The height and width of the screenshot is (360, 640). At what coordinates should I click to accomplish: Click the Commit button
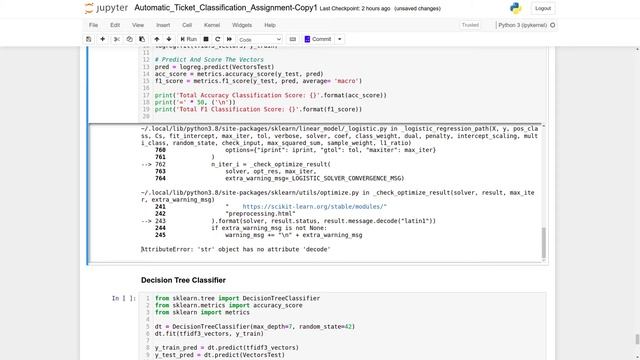click(x=318, y=39)
